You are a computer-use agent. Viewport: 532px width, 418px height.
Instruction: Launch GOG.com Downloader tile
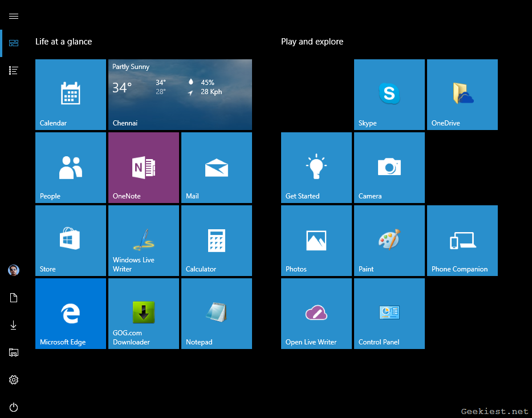tap(144, 314)
